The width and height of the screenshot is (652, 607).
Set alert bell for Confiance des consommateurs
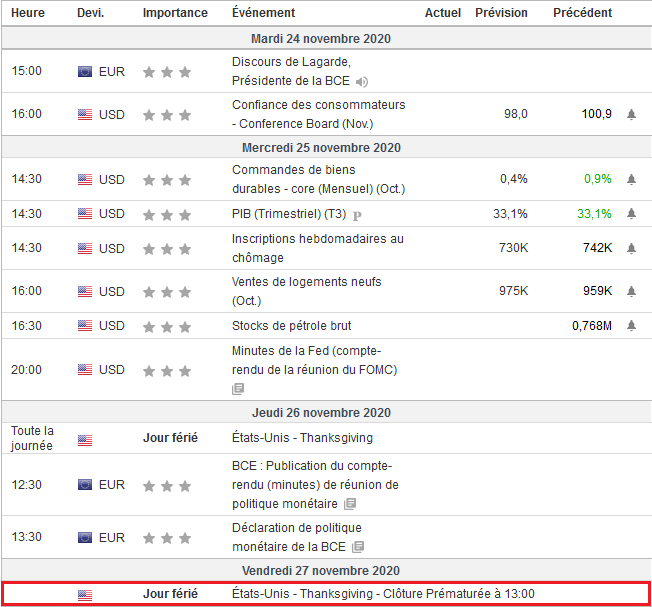tap(631, 114)
